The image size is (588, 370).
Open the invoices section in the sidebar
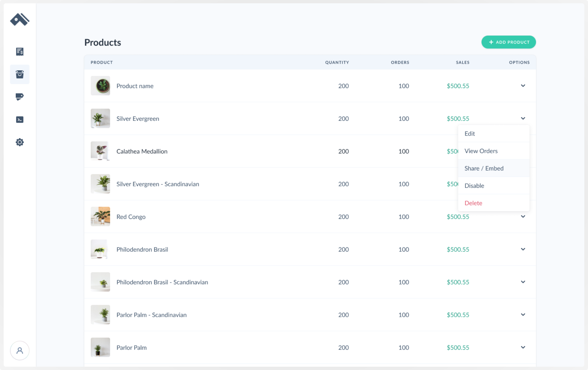pos(19,52)
